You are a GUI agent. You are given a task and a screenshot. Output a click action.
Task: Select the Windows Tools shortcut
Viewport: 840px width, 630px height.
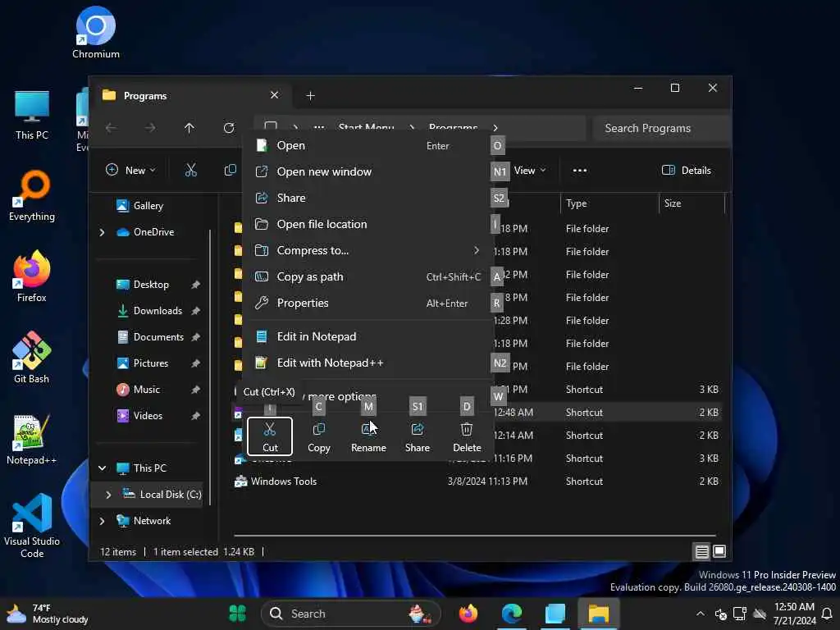[x=283, y=481]
